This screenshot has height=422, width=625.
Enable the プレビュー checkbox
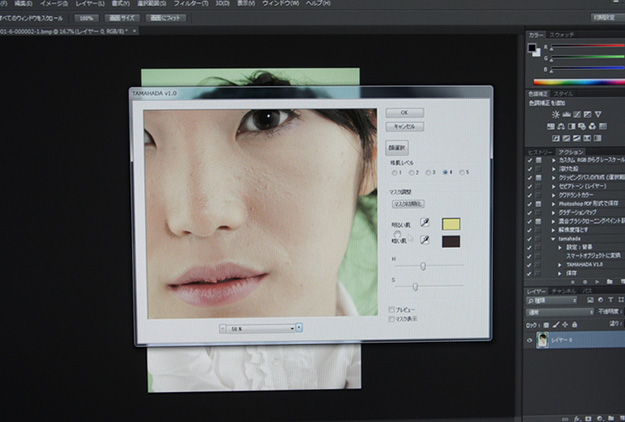coord(391,309)
